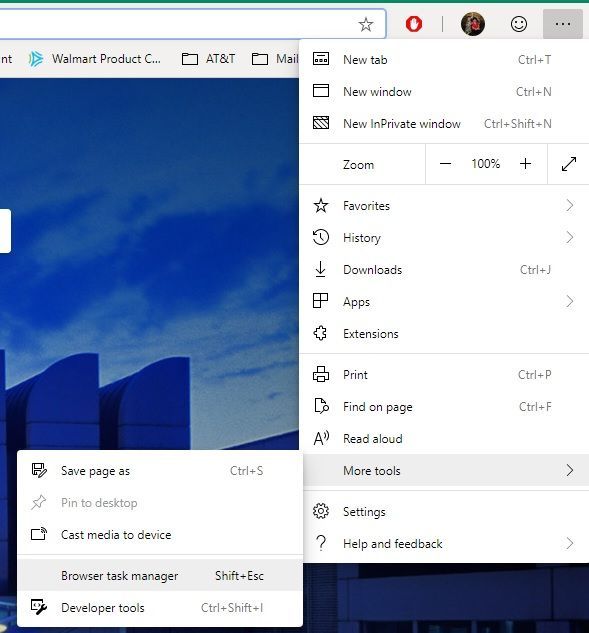Select New window menu entry
The image size is (589, 633).
[x=444, y=91]
